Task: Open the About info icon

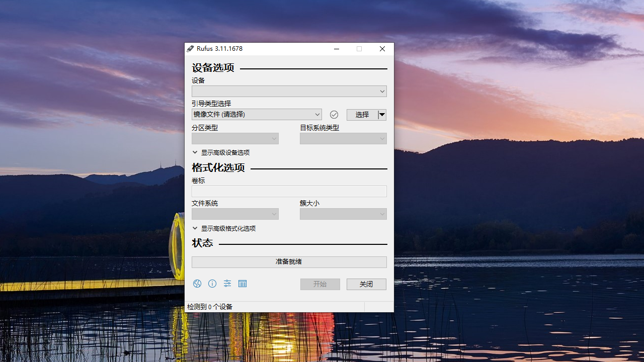Action: coord(212,284)
